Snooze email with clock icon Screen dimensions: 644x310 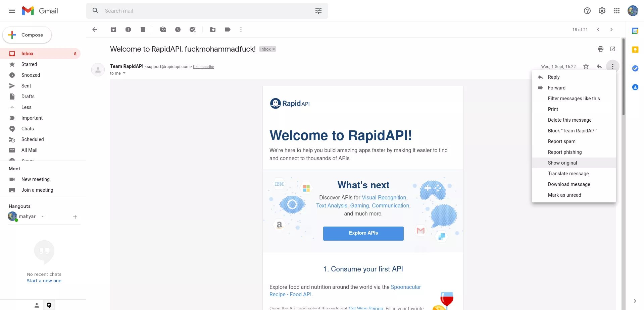178,29
